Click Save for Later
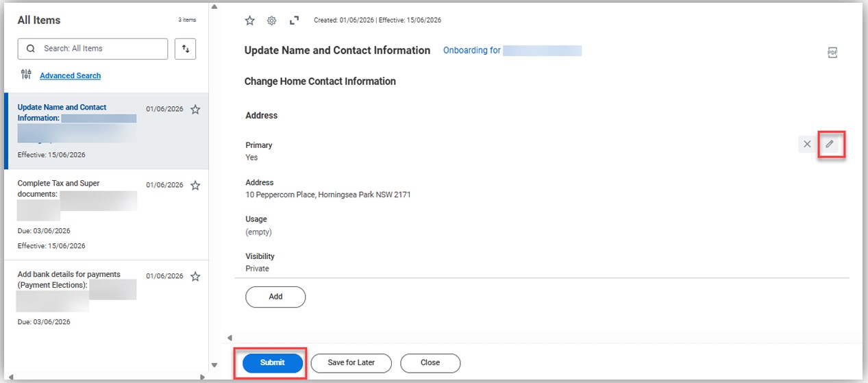The height and width of the screenshot is (383, 868). [351, 362]
